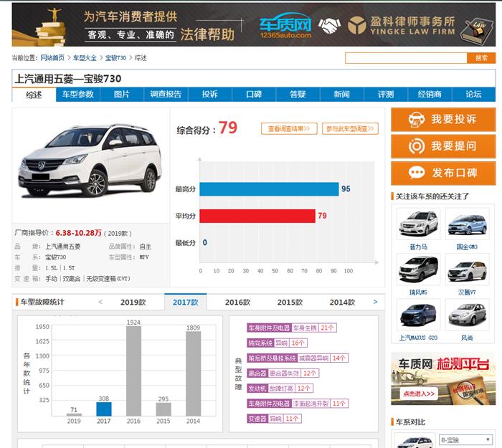Click the 我要提问 question button
This screenshot has height=448, width=502.
pyautogui.click(x=443, y=146)
